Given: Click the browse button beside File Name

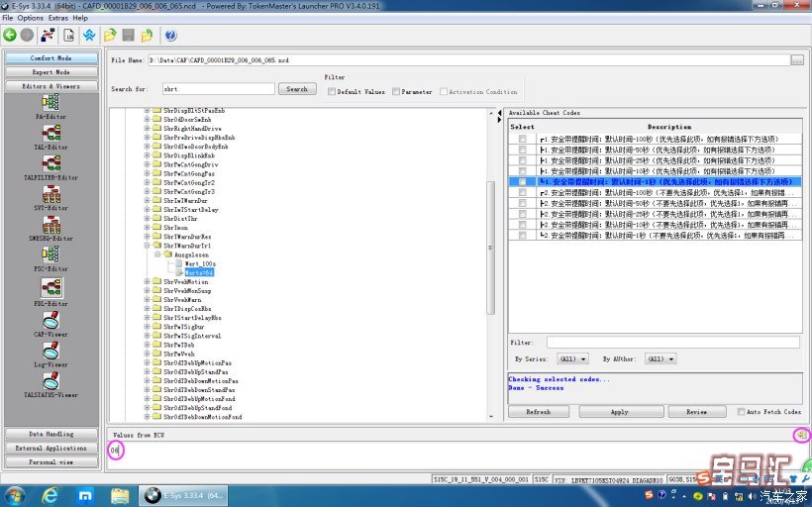Looking at the screenshot, I should coord(797,60).
